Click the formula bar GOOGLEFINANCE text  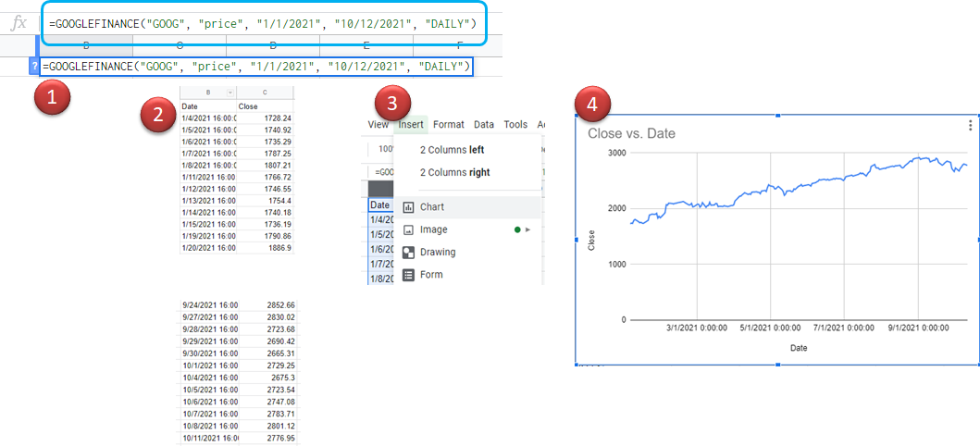point(263,24)
